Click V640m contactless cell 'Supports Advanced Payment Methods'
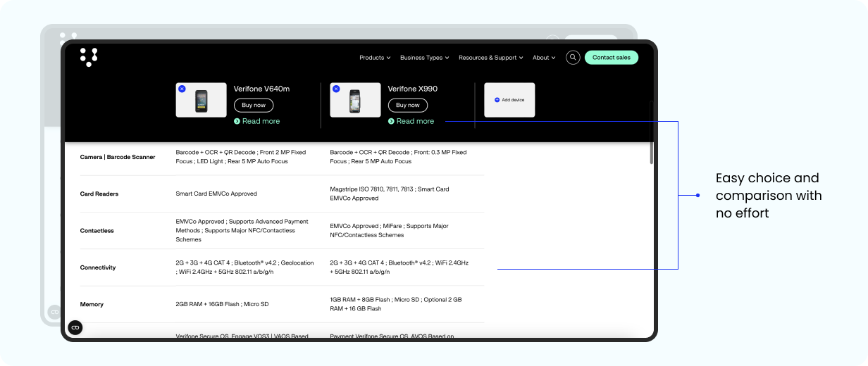Image resolution: width=868 pixels, height=366 pixels. (x=242, y=230)
